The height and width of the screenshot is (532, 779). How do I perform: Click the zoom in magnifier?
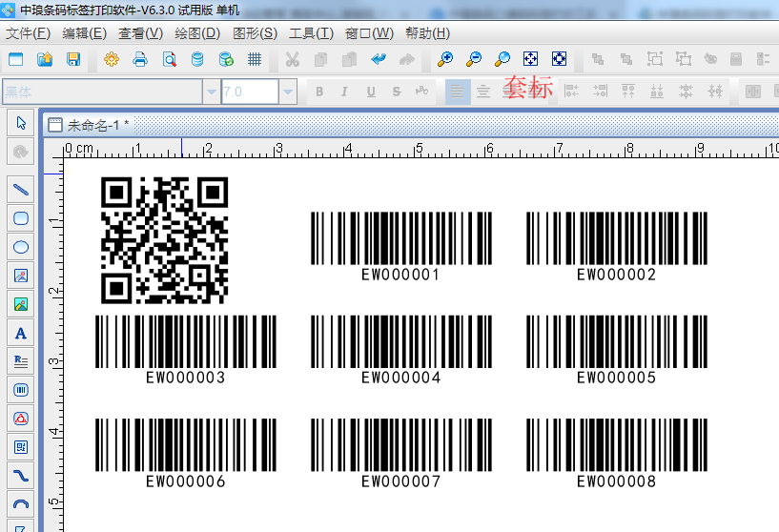coord(445,59)
